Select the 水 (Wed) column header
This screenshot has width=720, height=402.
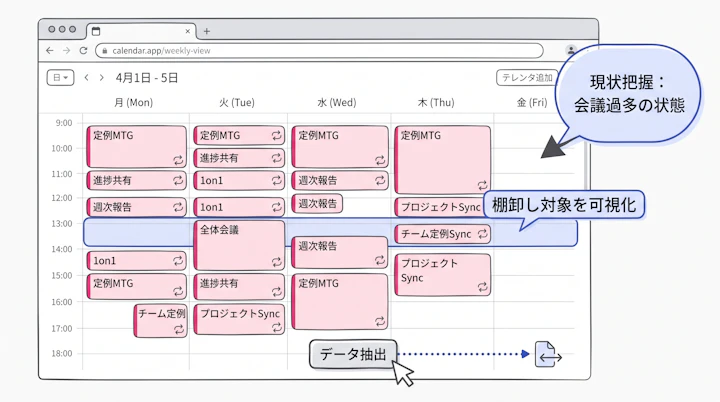point(337,102)
